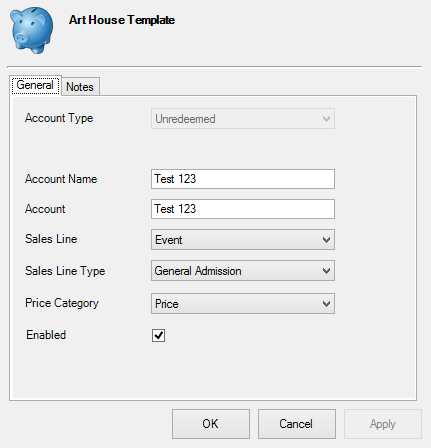Click into the Account text box

click(x=243, y=209)
